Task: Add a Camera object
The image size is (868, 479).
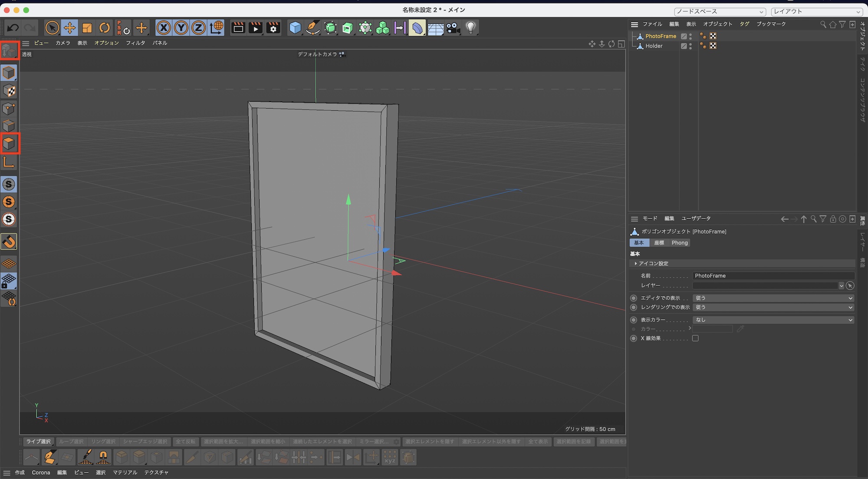Action: [453, 28]
